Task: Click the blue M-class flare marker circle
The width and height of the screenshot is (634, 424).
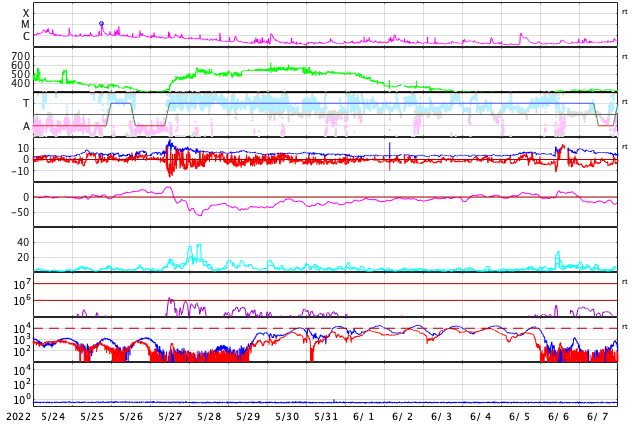Action: click(x=101, y=23)
